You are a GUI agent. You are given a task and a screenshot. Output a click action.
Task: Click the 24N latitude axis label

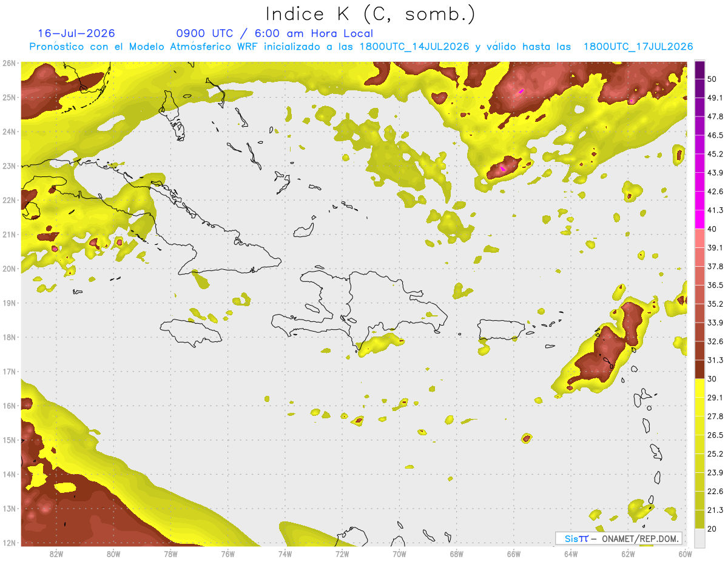pos(9,132)
